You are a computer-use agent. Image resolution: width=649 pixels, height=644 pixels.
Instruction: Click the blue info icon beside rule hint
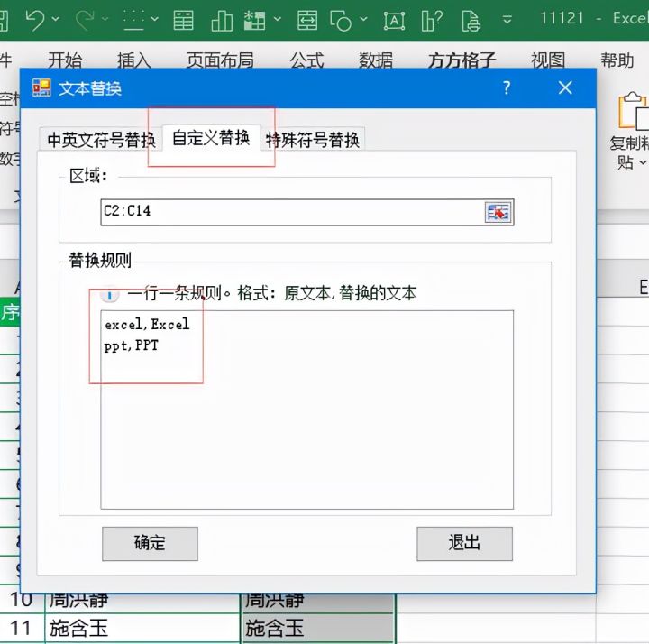[110, 294]
